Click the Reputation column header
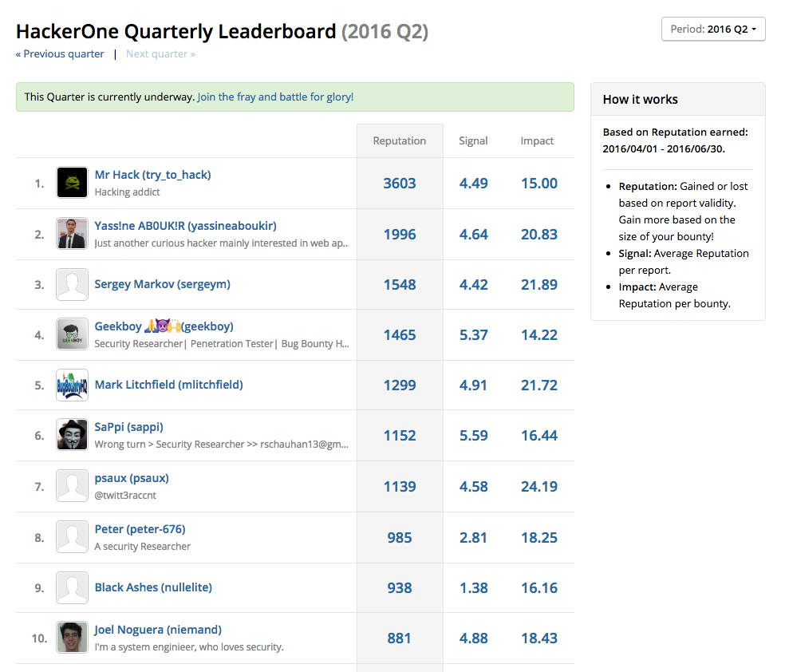Viewport: 785px width, 672px height. pos(399,140)
